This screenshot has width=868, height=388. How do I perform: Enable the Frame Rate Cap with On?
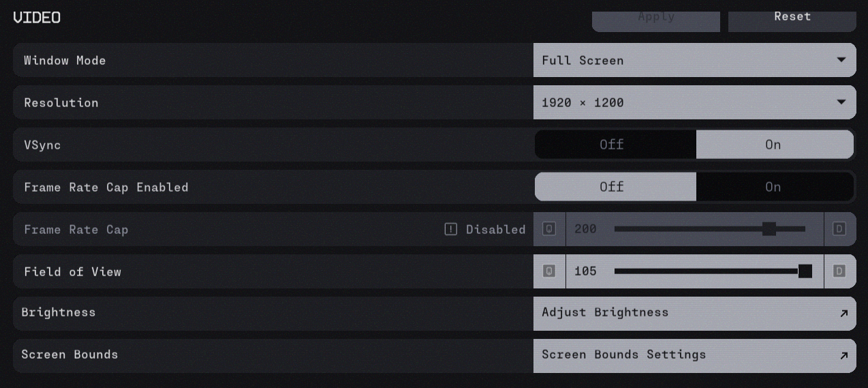[x=774, y=187]
